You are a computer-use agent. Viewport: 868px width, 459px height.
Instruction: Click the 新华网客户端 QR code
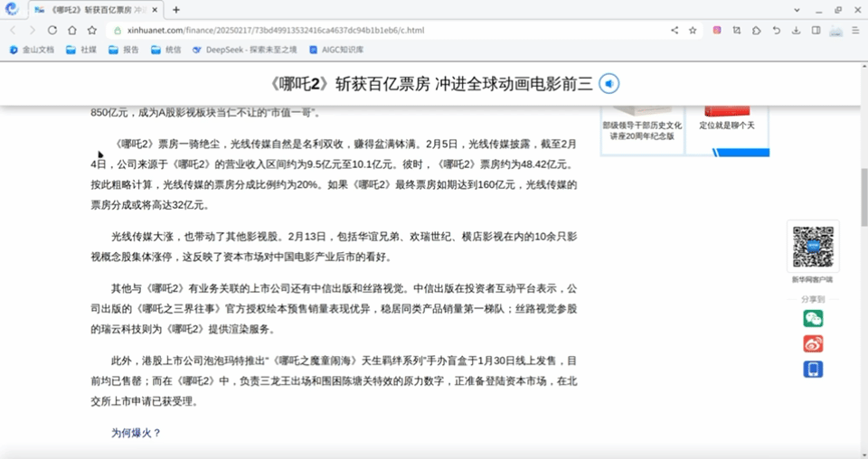813,247
